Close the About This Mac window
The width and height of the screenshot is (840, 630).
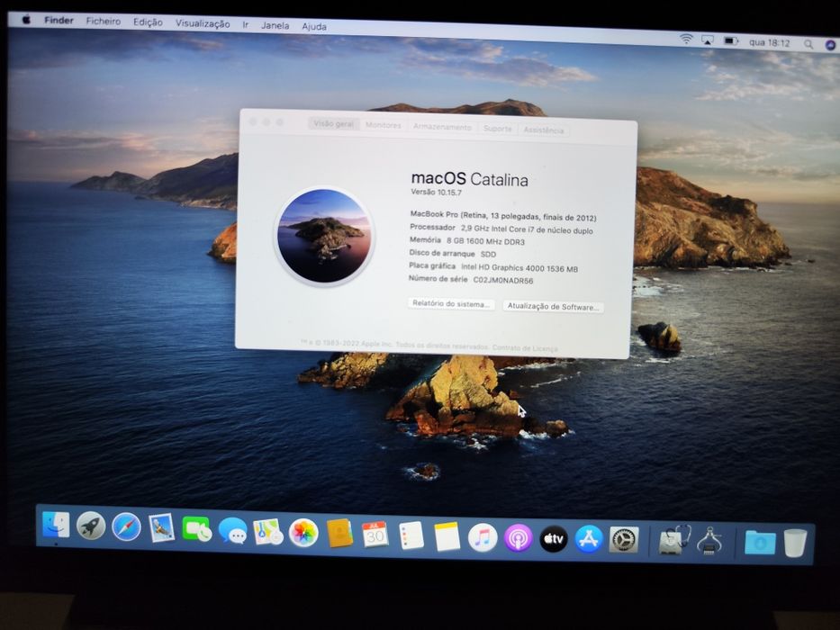(253, 121)
